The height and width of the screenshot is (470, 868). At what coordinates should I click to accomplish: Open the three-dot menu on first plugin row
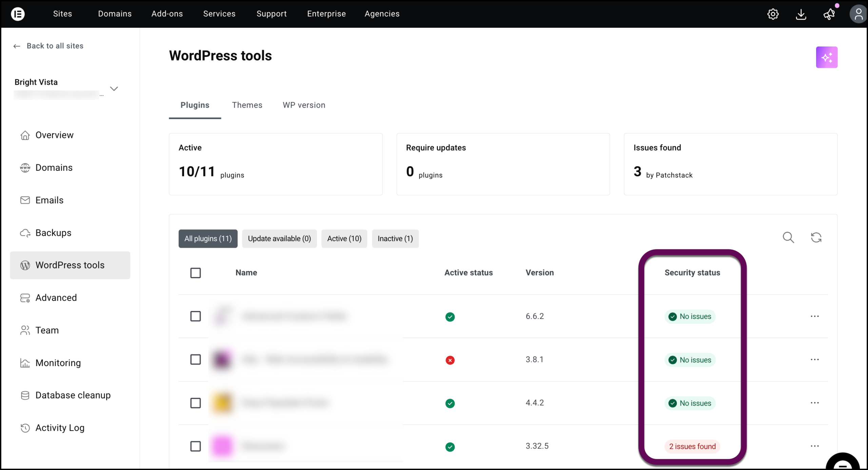815,316
